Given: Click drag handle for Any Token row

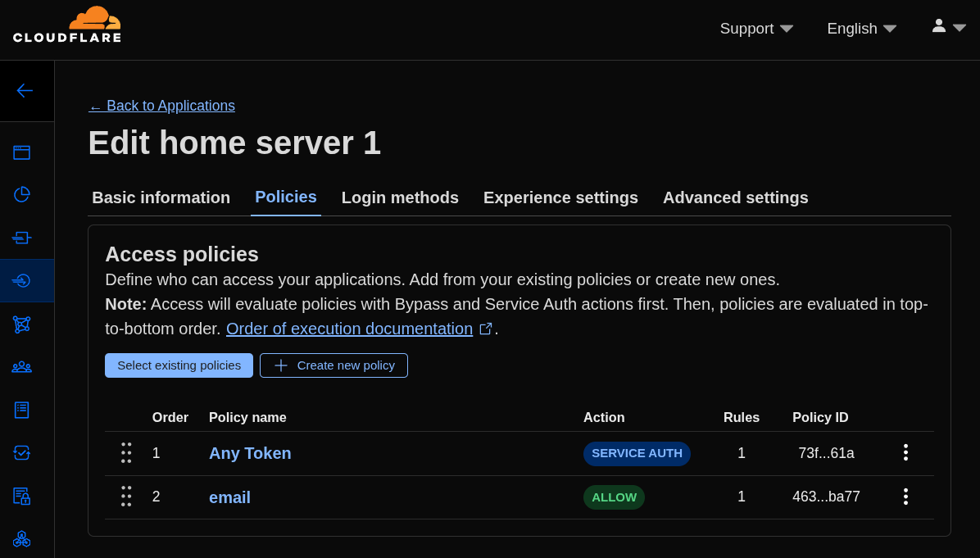Looking at the screenshot, I should pos(126,453).
